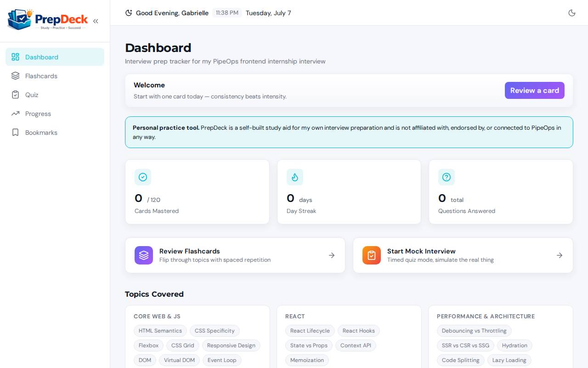
Task: Click the Day Streak flame icon
Action: [295, 177]
